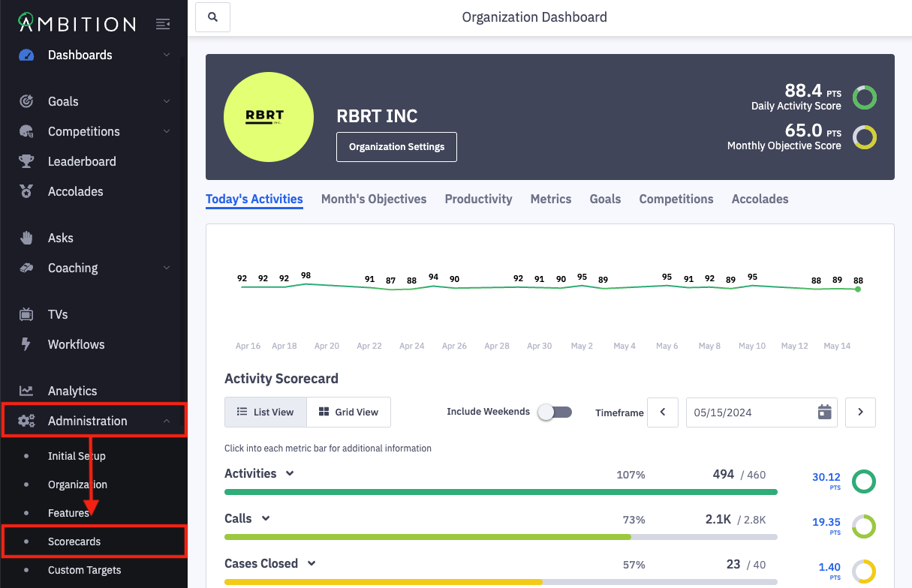Expand the Calls metric dropdown arrow
The image size is (912, 588).
(265, 519)
